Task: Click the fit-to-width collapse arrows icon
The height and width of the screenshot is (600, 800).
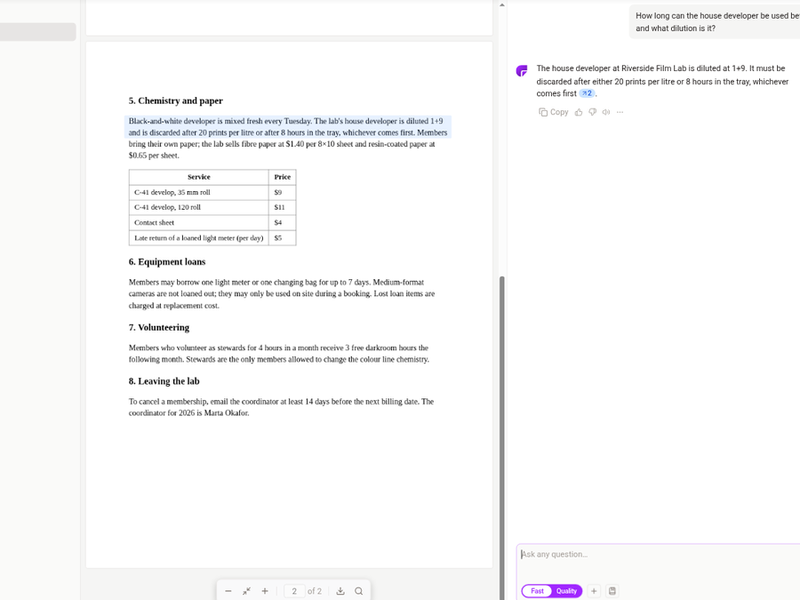Action: (246, 591)
